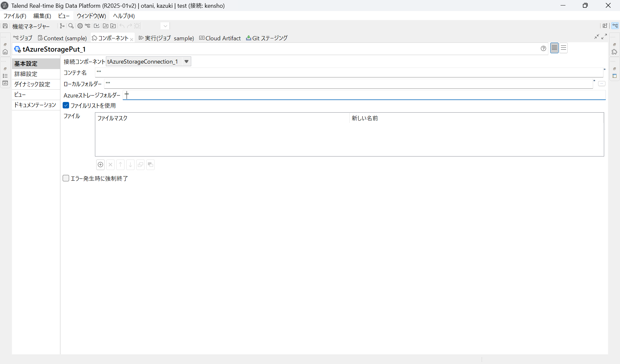Enable エラー発生時に強制終了 checkbox
The image size is (620, 364).
click(66, 178)
